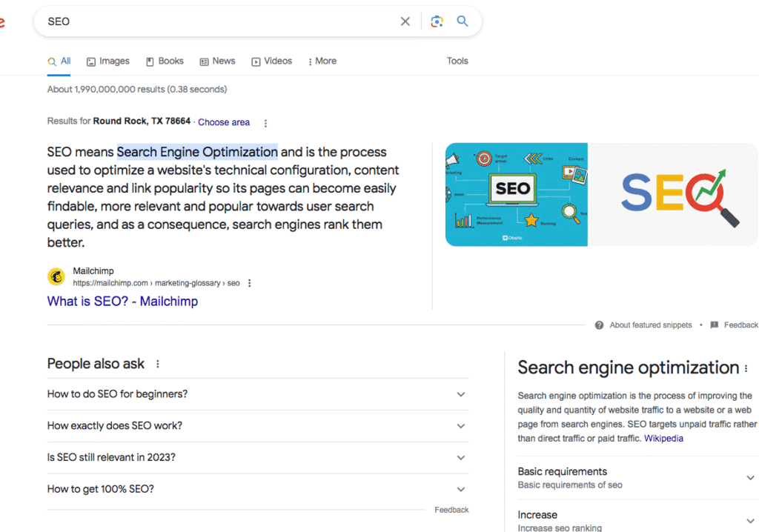This screenshot has width=759, height=532.
Task: Search by image with the Google Lens icon
Action: pyautogui.click(x=437, y=21)
